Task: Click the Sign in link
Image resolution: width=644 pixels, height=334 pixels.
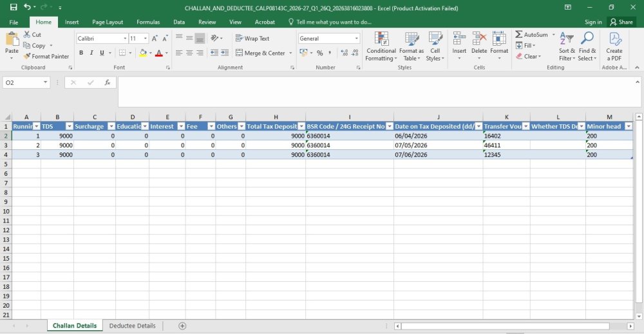Action: pyautogui.click(x=593, y=22)
